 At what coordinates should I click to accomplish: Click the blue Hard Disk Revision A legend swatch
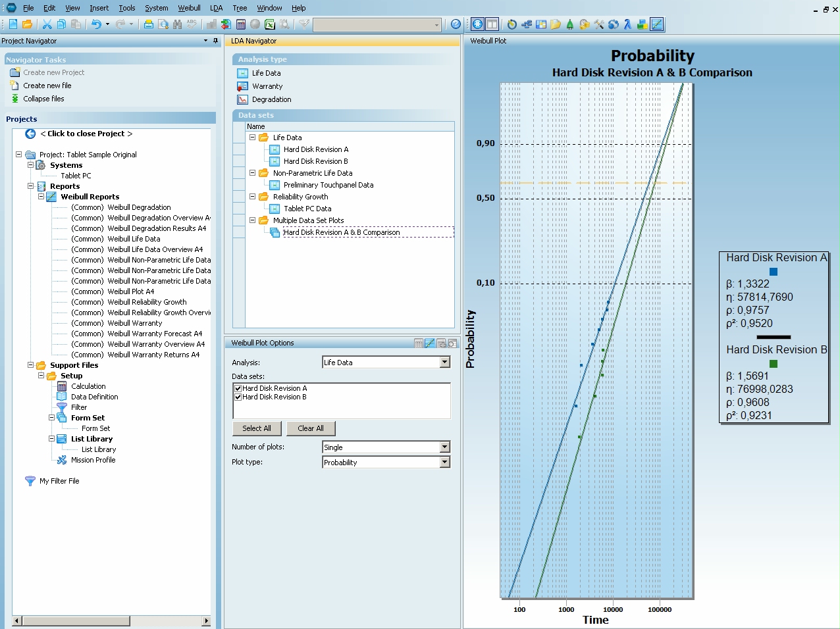pyautogui.click(x=774, y=272)
